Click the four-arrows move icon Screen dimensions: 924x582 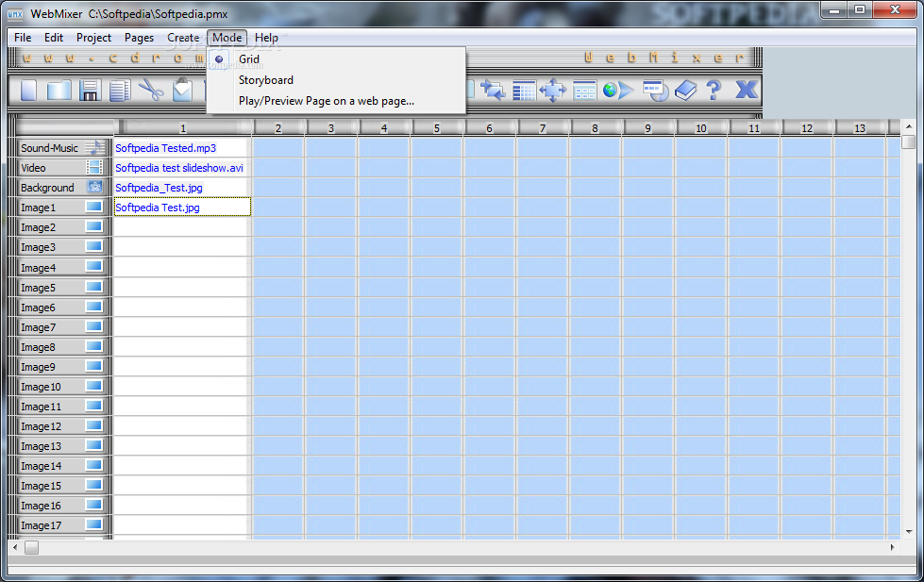[553, 91]
